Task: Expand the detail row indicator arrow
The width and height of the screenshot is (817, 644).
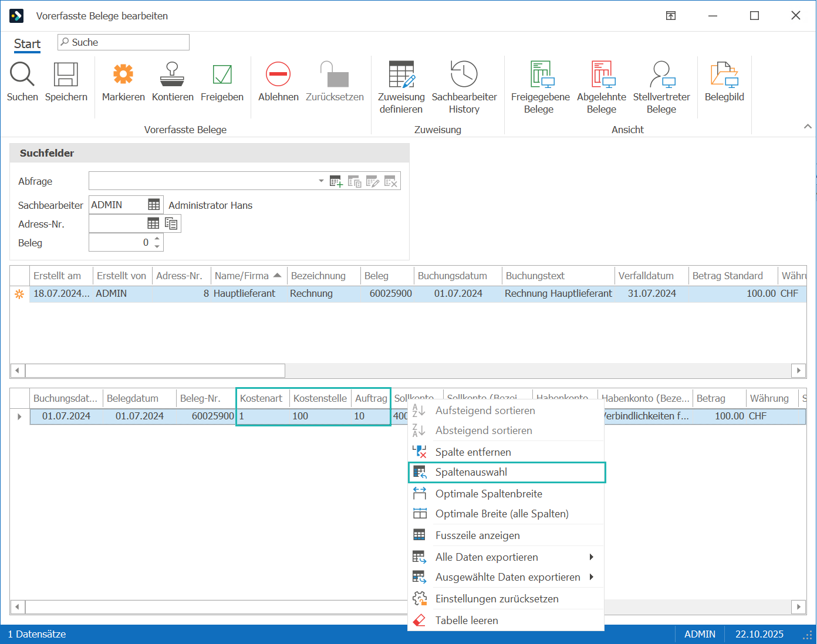Action: (19, 416)
